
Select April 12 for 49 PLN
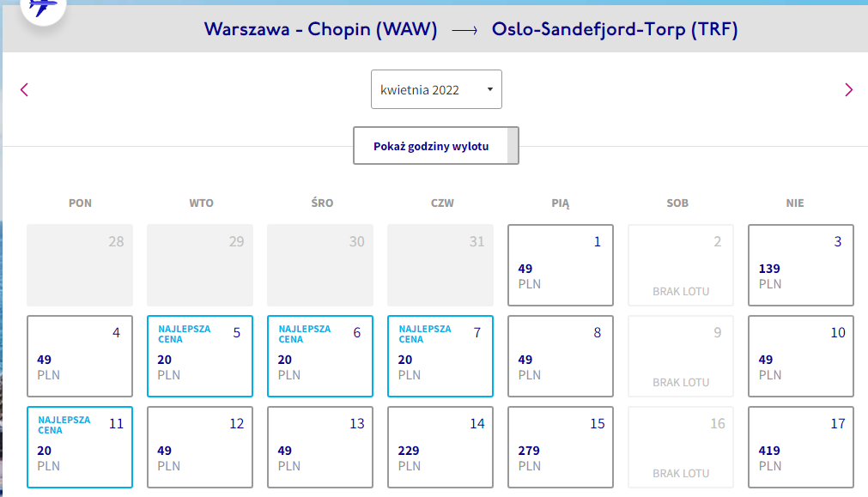coord(200,447)
